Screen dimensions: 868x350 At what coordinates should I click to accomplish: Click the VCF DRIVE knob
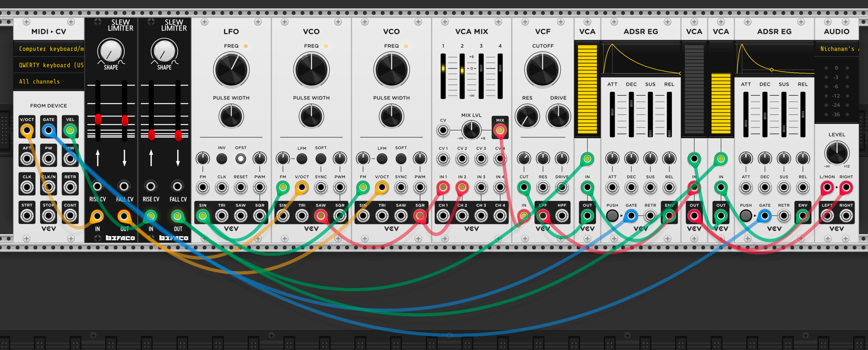558,116
